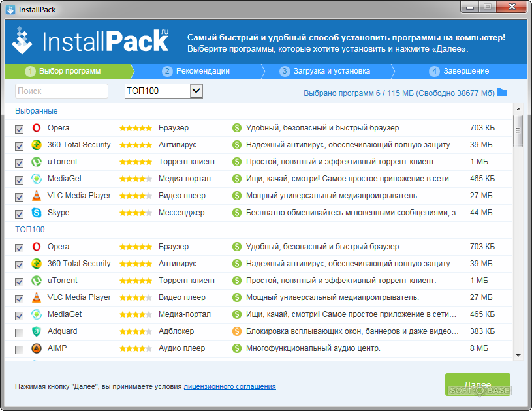Click the VLC cone icon in ТОП100 section
The image size is (532, 411).
click(37, 297)
